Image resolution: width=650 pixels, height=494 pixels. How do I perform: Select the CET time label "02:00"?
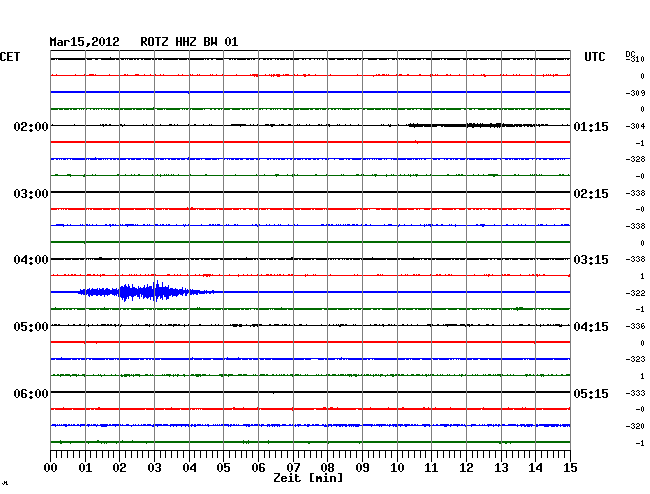[31, 126]
